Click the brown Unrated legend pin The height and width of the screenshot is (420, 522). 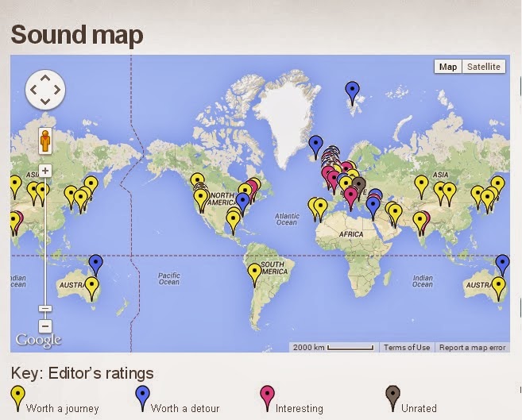coord(392,395)
